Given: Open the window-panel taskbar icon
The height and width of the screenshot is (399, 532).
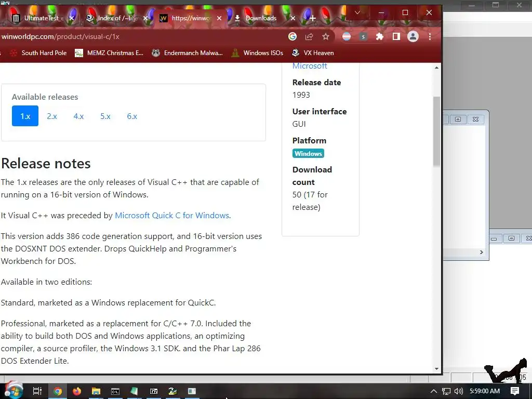Looking at the screenshot, I should pos(192,391).
